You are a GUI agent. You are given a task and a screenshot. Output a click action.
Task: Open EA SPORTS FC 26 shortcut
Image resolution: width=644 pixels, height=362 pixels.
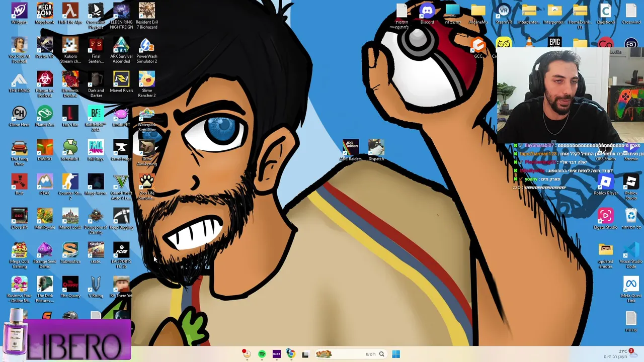(x=121, y=255)
